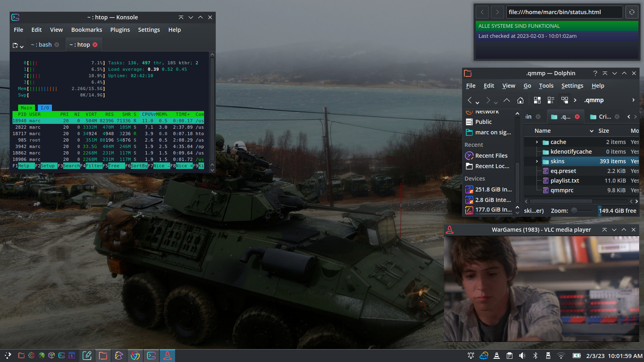Image resolution: width=644 pixels, height=362 pixels.
Task: Click F4 Filter in htop footer
Action: (91, 166)
